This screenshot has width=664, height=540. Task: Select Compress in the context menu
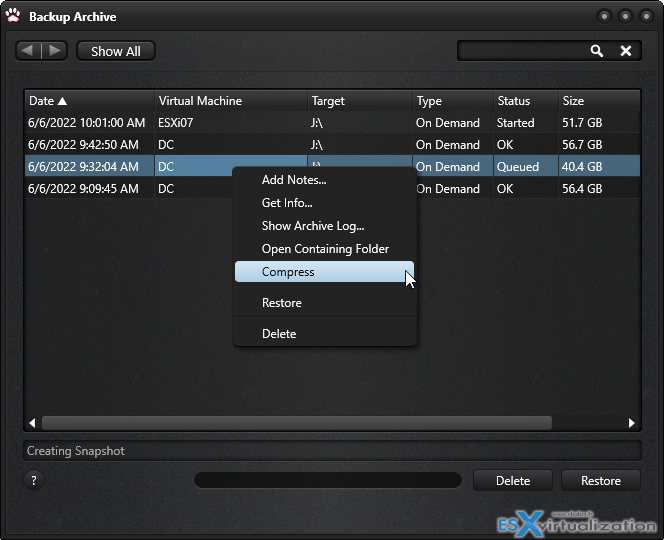click(324, 271)
